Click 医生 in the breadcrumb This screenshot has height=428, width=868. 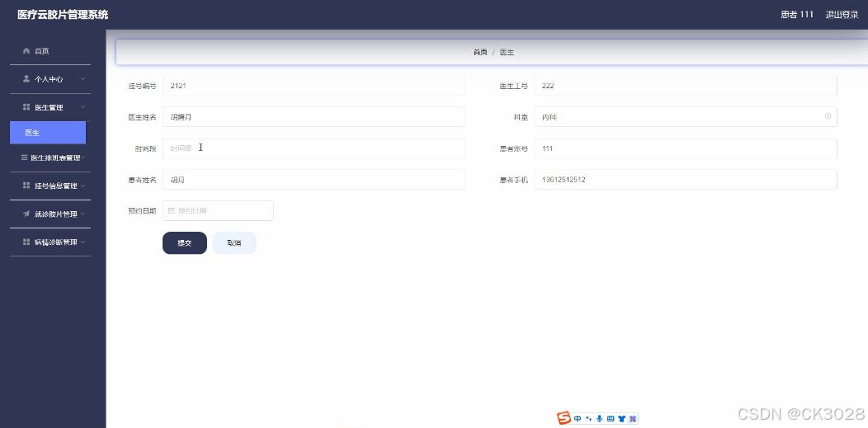coord(507,52)
